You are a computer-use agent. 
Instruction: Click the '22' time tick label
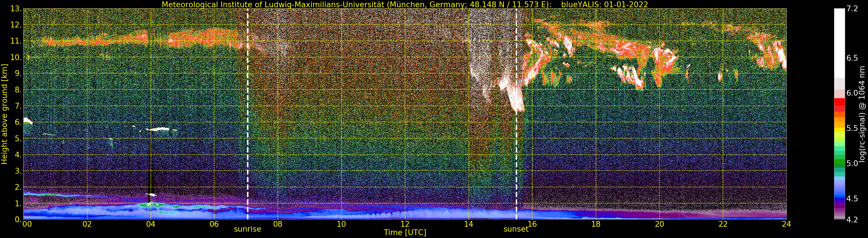(x=723, y=224)
